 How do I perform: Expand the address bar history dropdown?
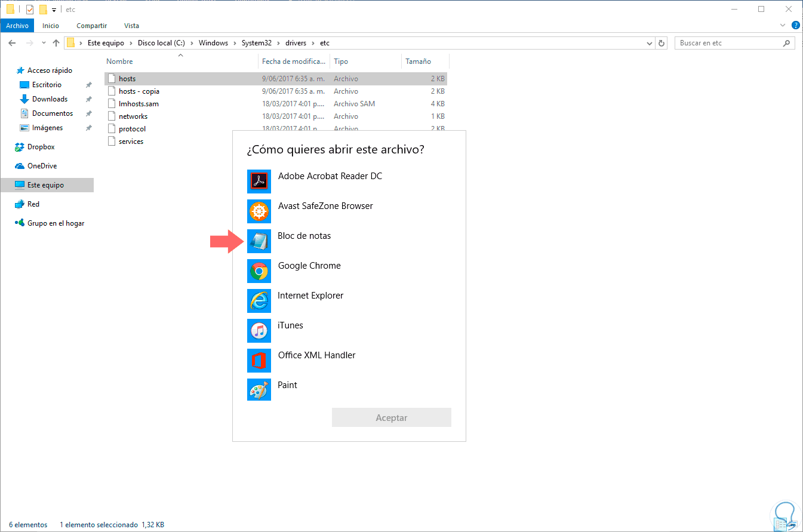[650, 43]
